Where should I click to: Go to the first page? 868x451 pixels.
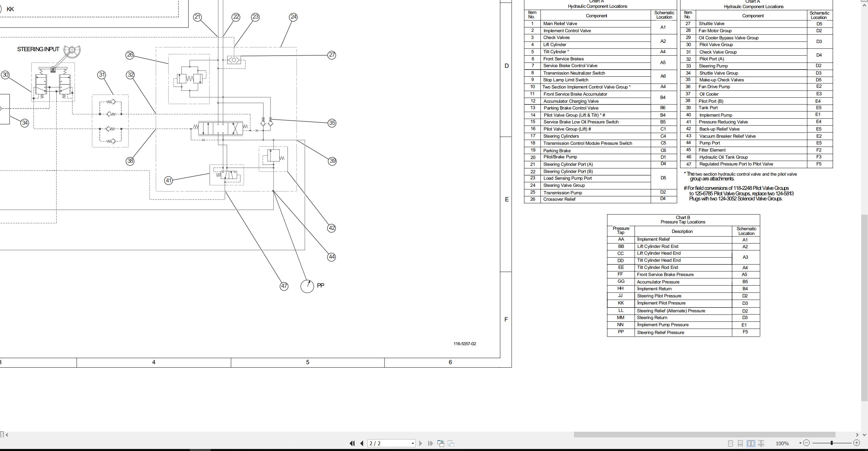pos(352,443)
